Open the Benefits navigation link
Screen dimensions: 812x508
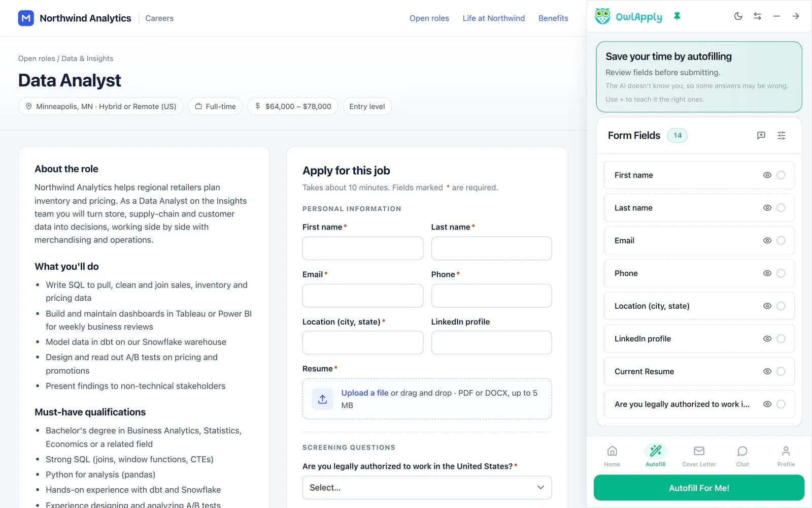(553, 18)
